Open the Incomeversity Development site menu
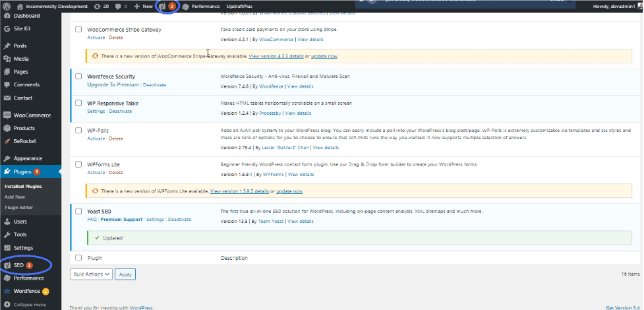644x310 pixels. [x=52, y=6]
